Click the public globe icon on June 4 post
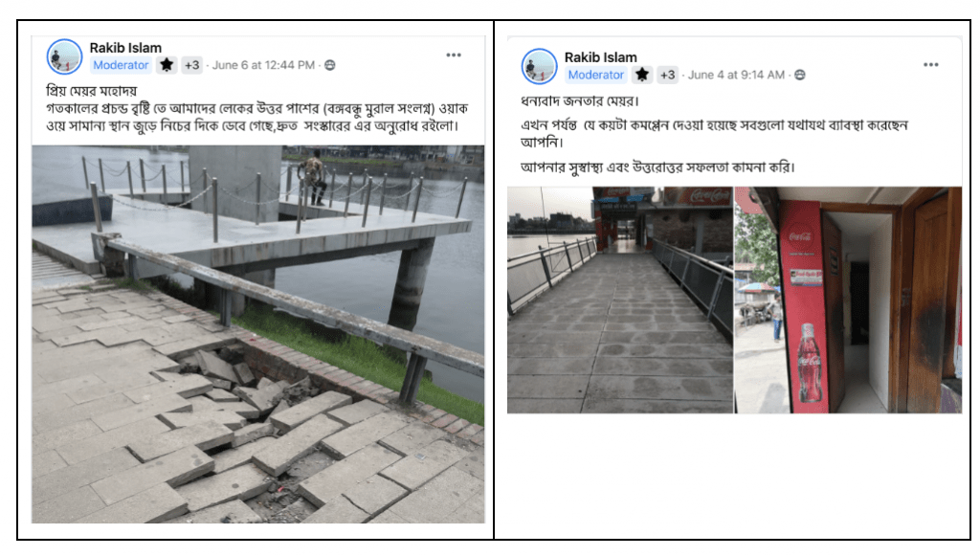 [x=799, y=75]
